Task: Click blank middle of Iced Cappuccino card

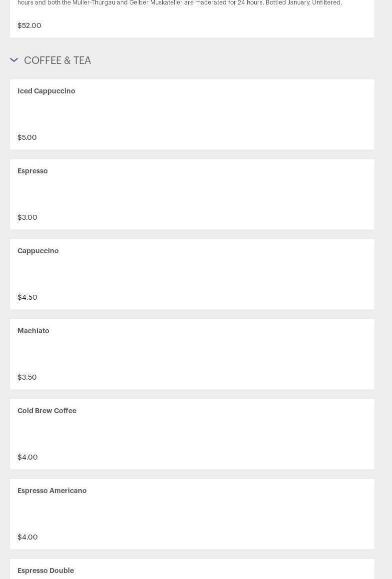Action: tap(192, 114)
